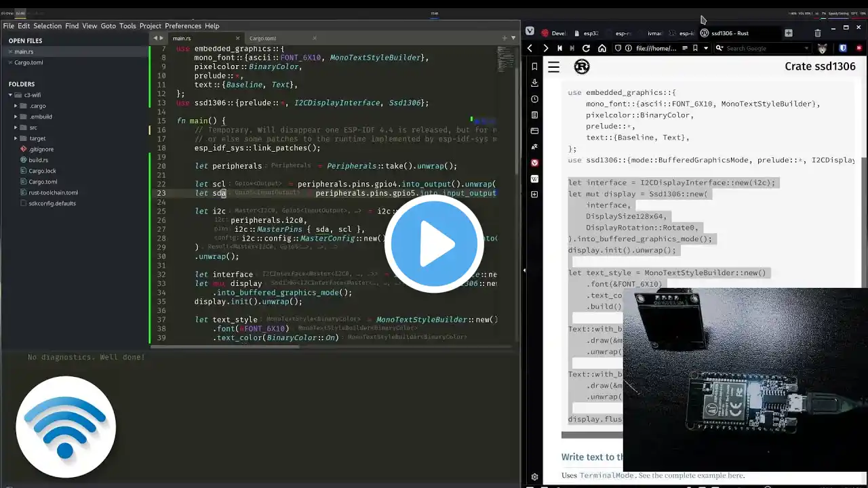Open the search engine dropdown arrow

(807, 48)
